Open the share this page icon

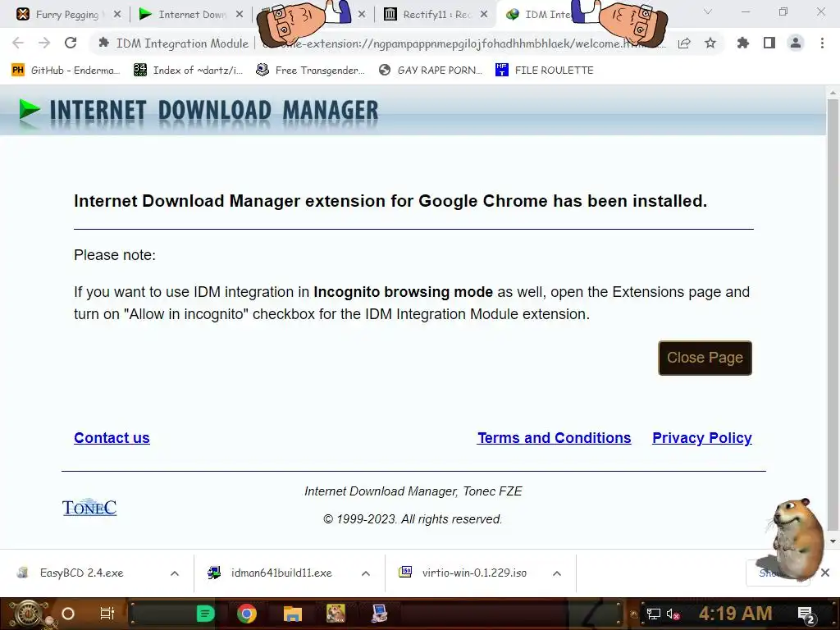coord(683,43)
